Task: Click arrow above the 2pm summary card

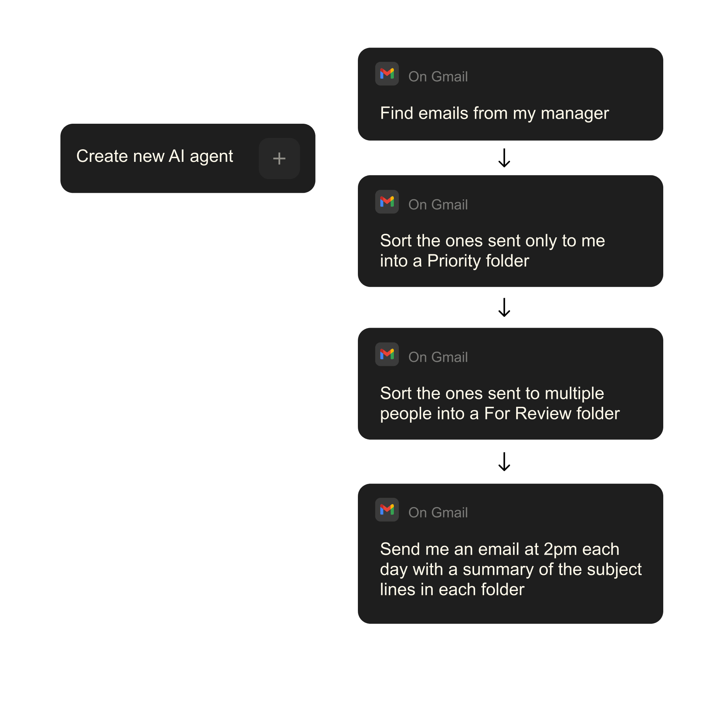Action: click(504, 461)
